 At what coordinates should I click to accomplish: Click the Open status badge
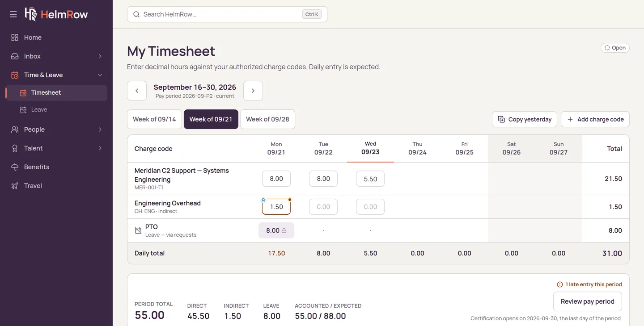coord(615,48)
